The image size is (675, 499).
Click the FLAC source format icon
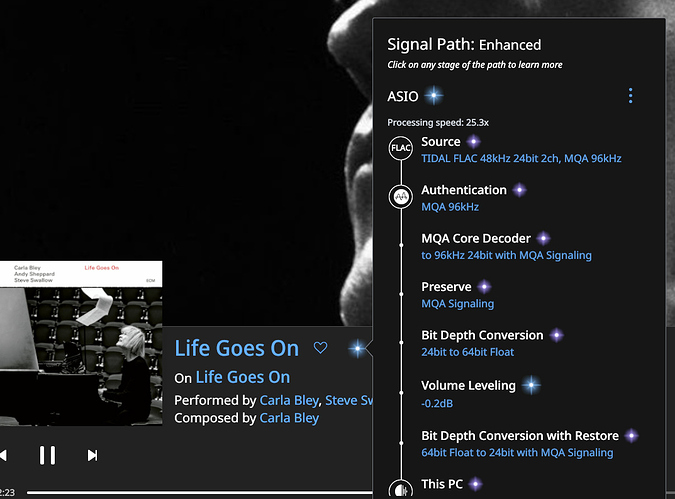tap(401, 148)
